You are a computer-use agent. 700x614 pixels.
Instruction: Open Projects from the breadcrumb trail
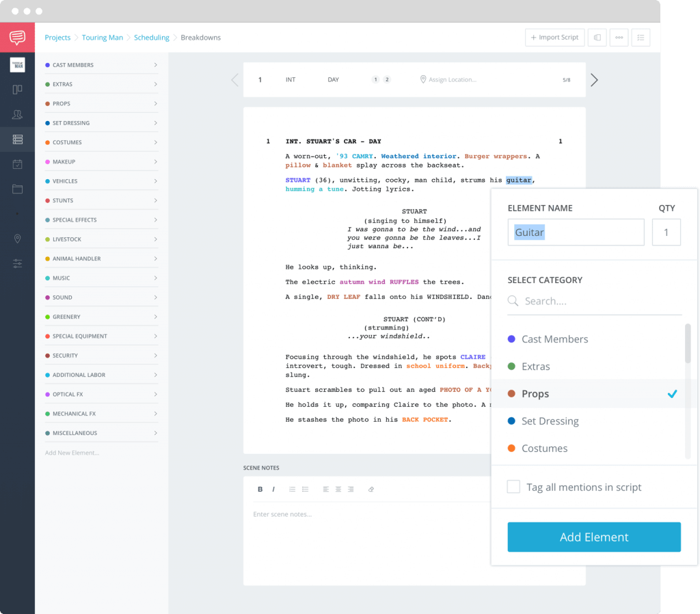[57, 37]
